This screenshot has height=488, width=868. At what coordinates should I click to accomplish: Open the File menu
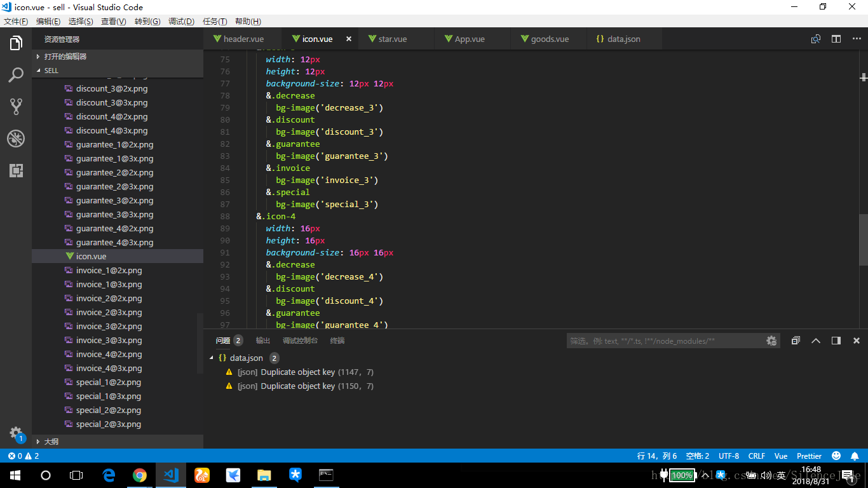coord(16,21)
